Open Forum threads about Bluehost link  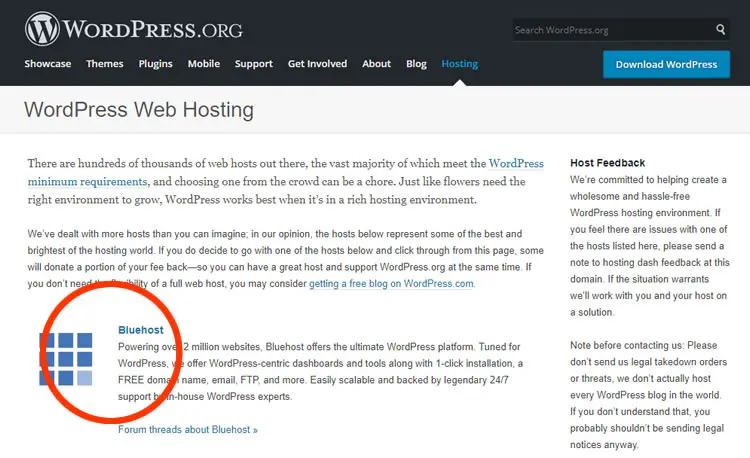187,429
